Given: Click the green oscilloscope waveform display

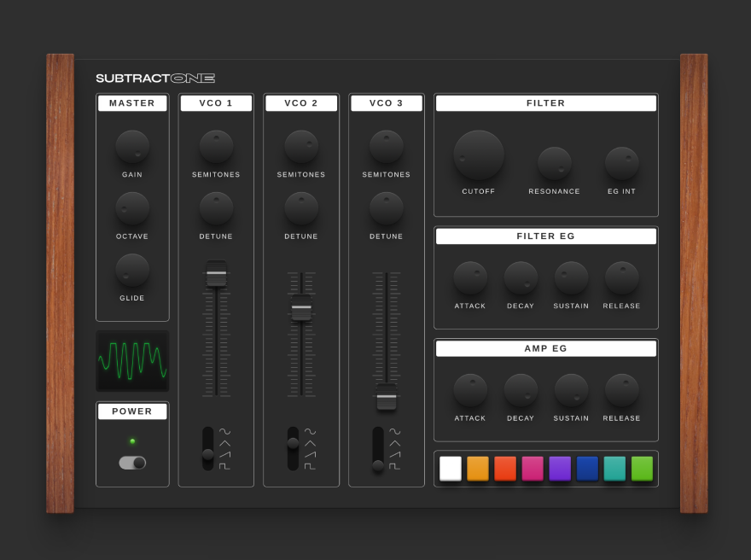Looking at the screenshot, I should coord(132,361).
